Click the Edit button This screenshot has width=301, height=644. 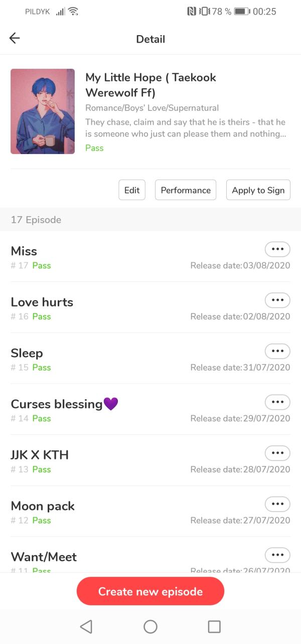132,190
